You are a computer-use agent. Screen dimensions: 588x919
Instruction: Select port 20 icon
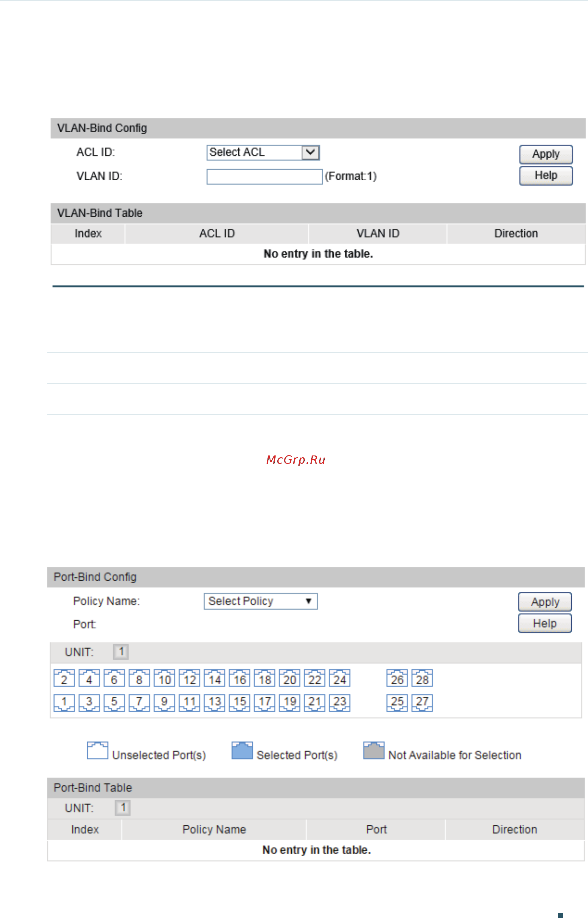(x=290, y=678)
